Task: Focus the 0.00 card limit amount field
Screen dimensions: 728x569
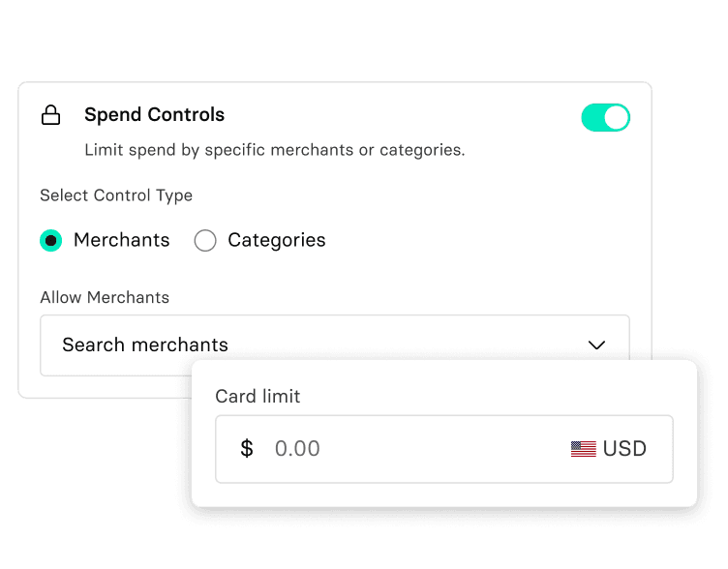Action: pos(407,449)
